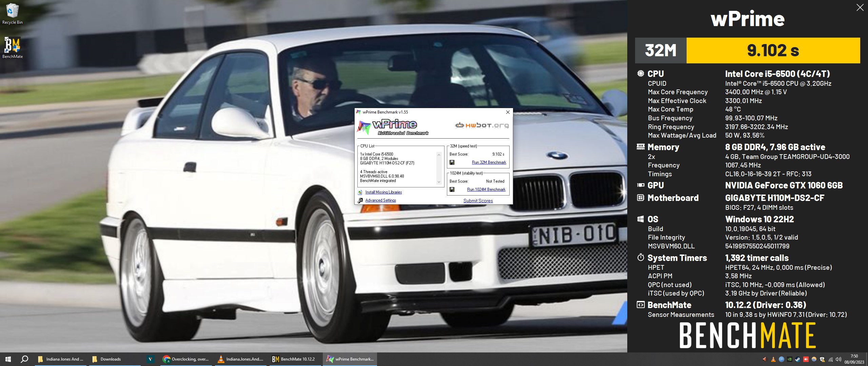Click the round orange-blue landscape tray icon
The height and width of the screenshot is (366, 868).
click(x=814, y=359)
